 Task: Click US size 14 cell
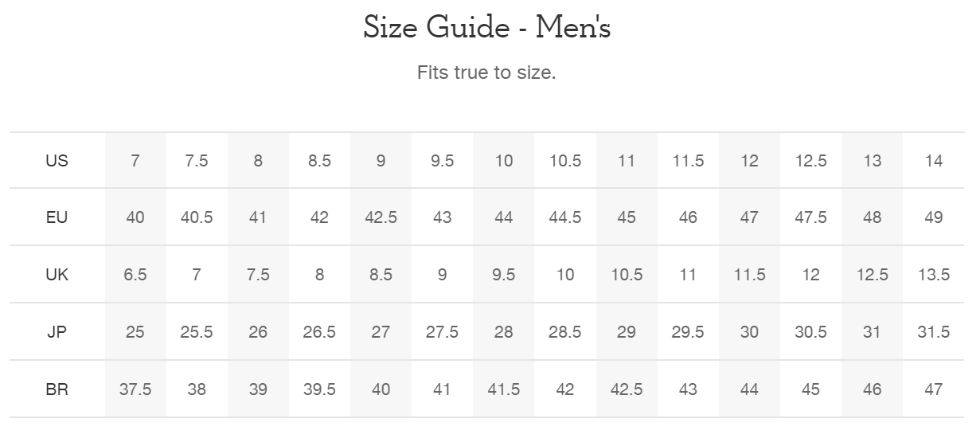point(934,161)
